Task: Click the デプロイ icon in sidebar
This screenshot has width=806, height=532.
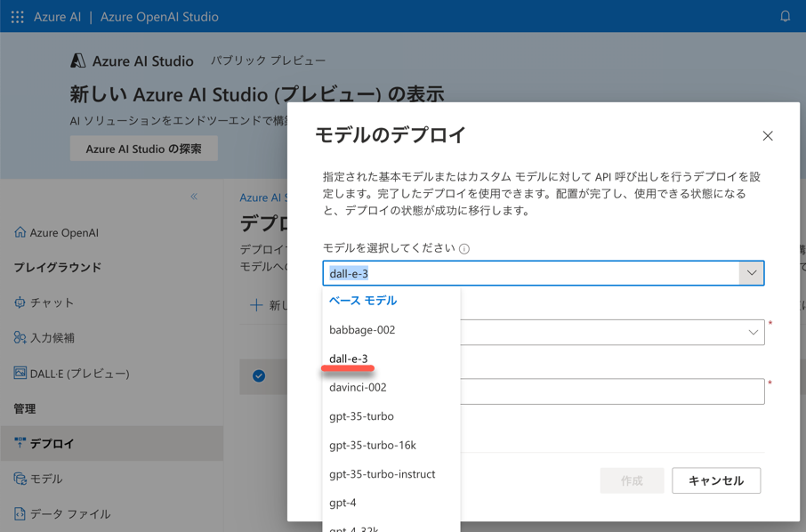Action: point(20,443)
